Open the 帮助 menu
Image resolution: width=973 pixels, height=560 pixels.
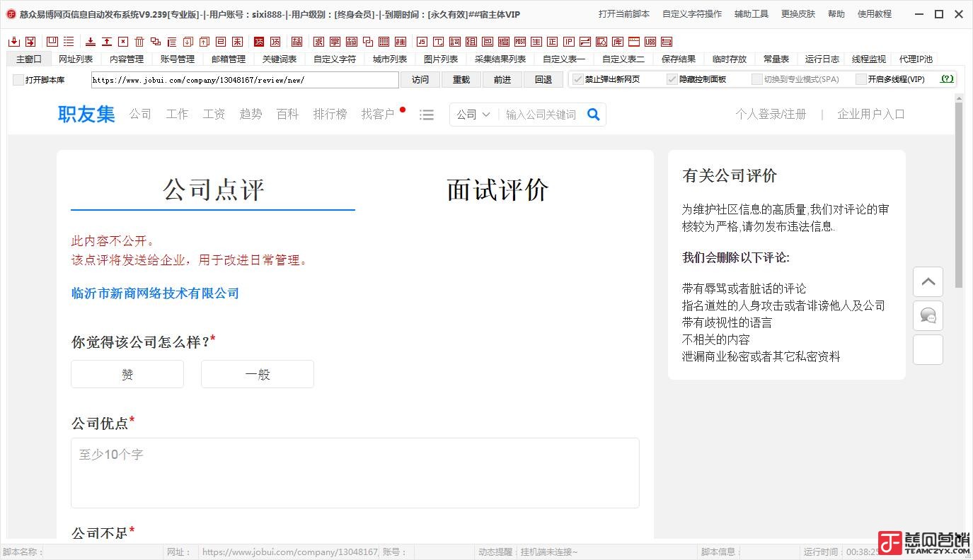click(x=836, y=14)
